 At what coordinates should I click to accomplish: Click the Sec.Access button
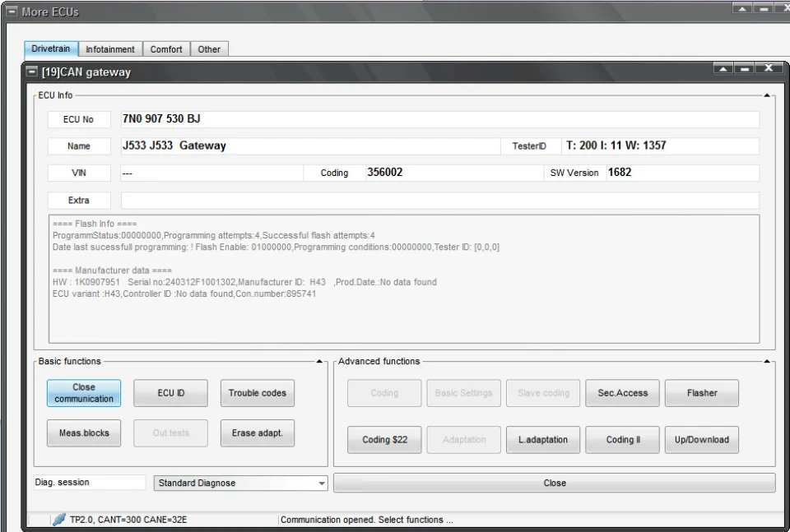(x=622, y=393)
